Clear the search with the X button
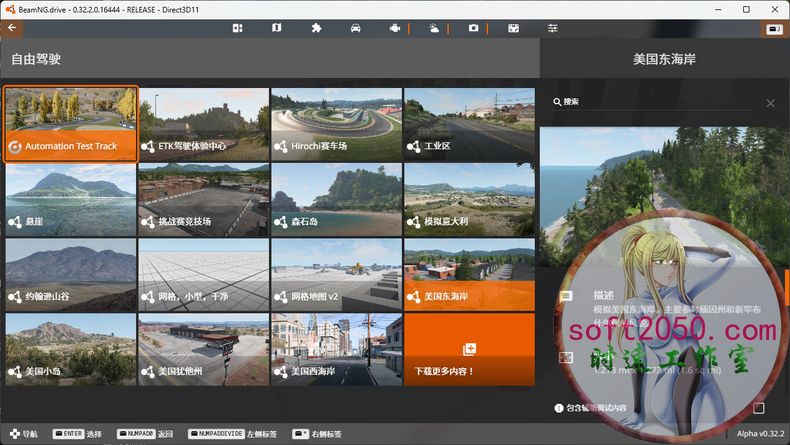Screen dimensions: 790x445 pyautogui.click(x=770, y=103)
